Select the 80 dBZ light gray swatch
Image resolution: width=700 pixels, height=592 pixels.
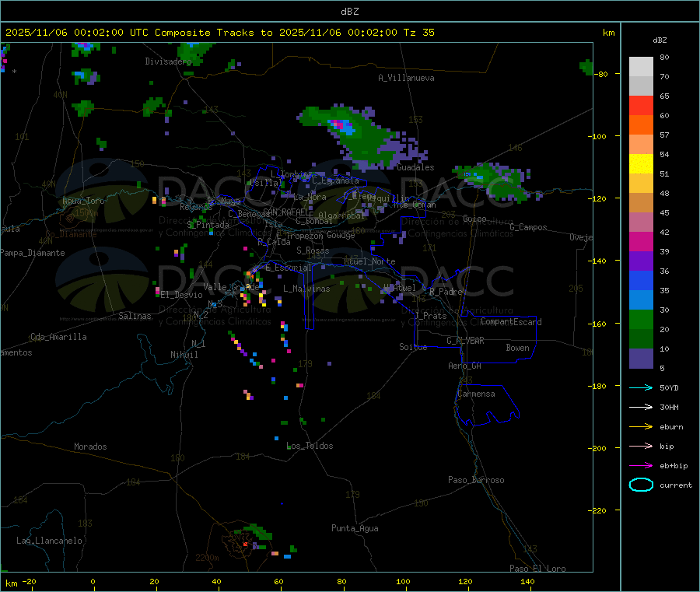tap(641, 67)
